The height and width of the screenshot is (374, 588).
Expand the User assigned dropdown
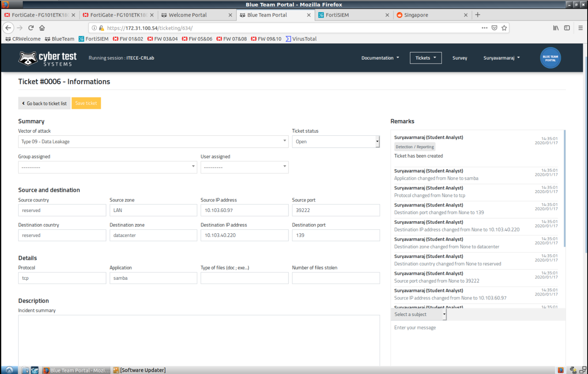click(x=244, y=167)
